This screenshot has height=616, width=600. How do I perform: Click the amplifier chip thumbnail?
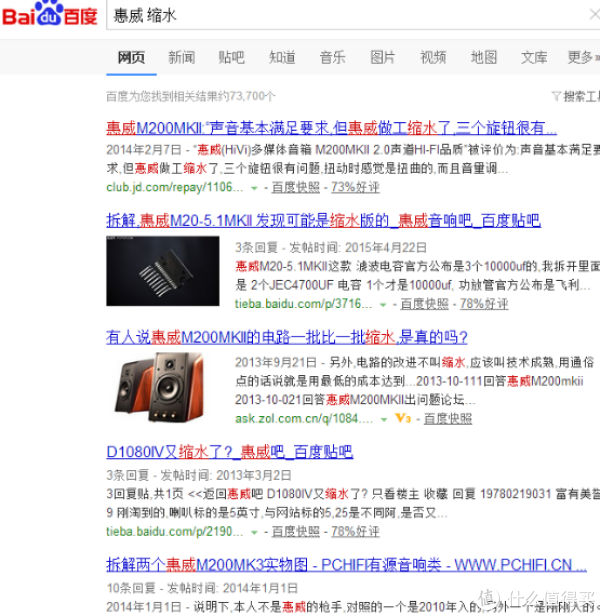[163, 271]
